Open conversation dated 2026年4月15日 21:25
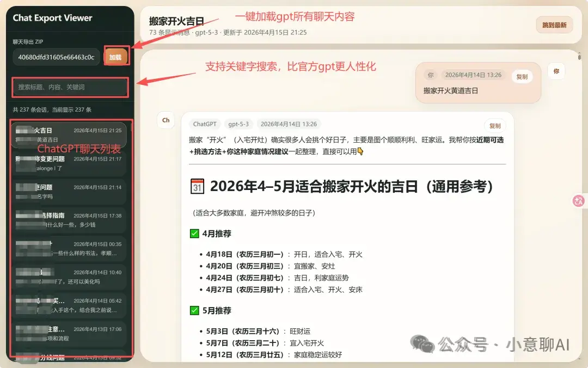Viewport: 588px width, 368px height. (x=69, y=134)
